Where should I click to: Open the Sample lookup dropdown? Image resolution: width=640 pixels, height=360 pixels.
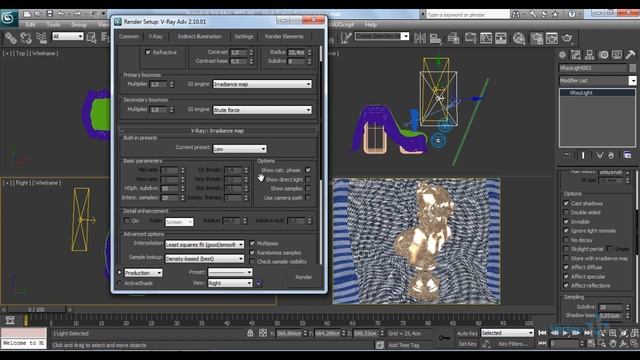(x=204, y=258)
